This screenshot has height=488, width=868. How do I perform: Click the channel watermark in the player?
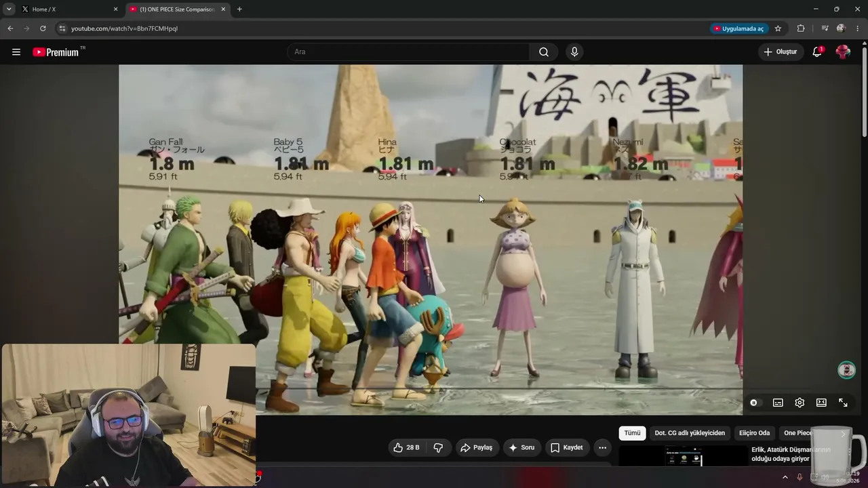click(846, 370)
